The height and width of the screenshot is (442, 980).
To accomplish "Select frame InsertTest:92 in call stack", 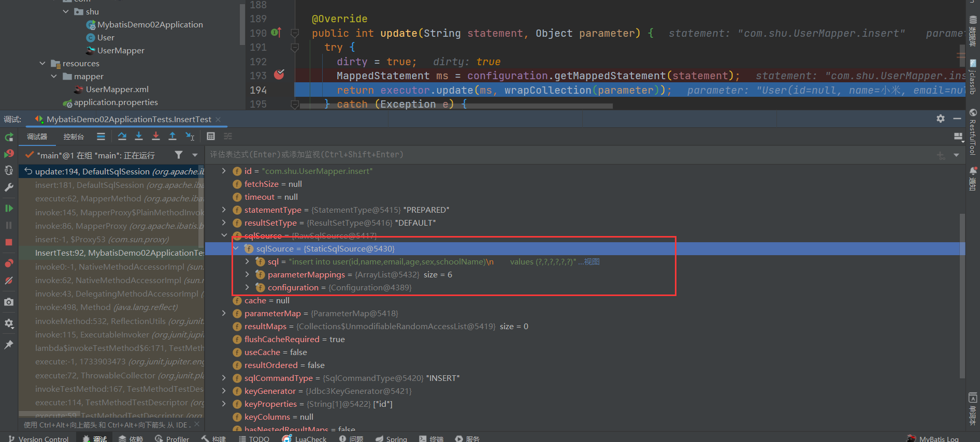I will 111,253.
